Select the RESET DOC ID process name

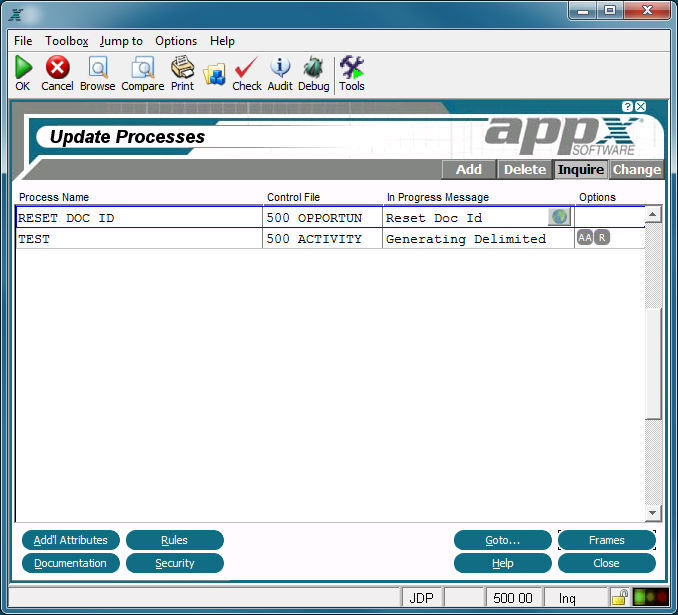pos(139,218)
